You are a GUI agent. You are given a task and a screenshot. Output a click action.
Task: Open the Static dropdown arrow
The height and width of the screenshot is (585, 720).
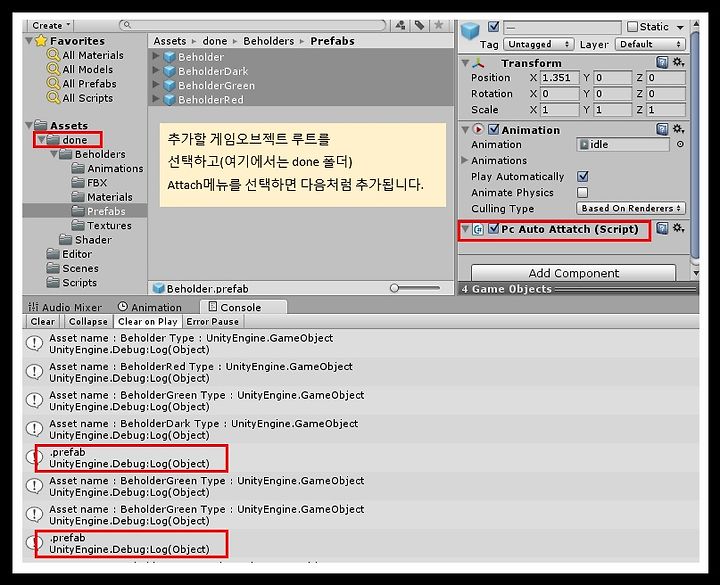[x=680, y=27]
